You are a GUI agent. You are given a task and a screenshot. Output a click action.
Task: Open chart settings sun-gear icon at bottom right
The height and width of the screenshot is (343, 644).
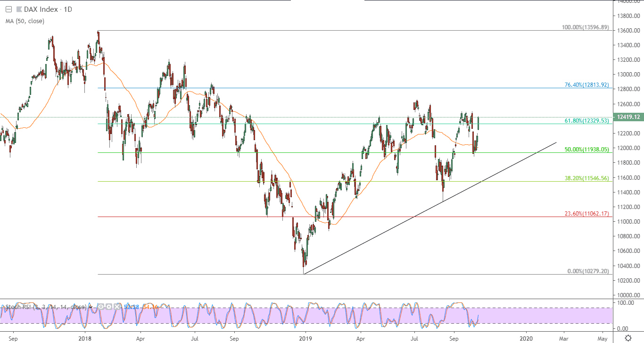[x=628, y=338]
